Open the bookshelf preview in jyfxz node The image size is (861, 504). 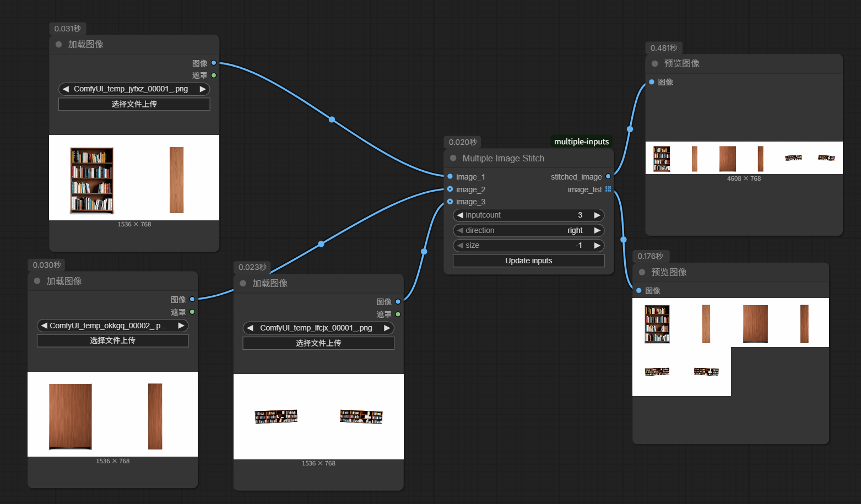[134, 177]
